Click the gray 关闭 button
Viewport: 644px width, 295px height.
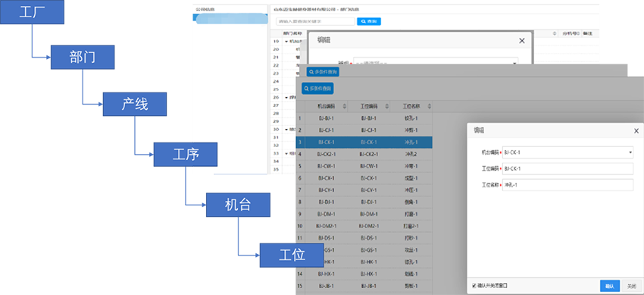(x=631, y=286)
